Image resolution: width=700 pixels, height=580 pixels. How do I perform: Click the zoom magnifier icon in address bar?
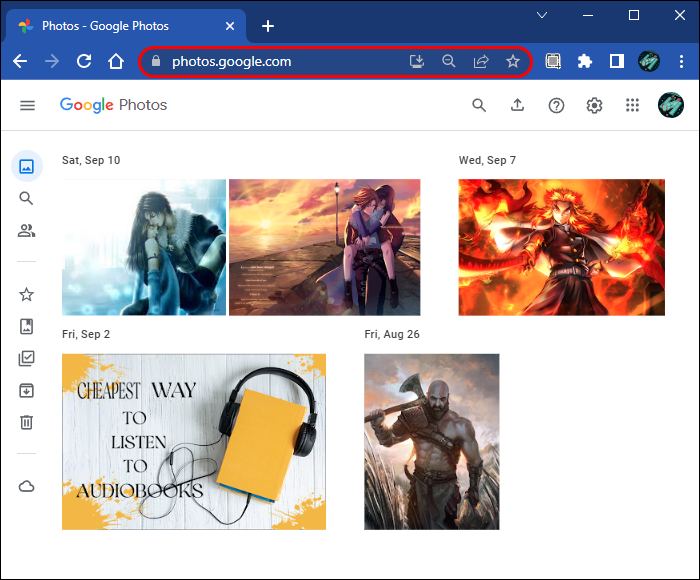449,61
